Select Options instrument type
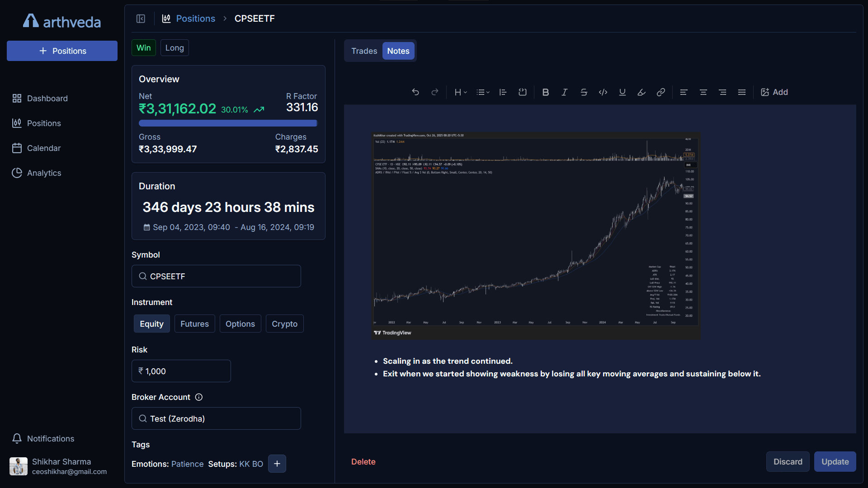The image size is (868, 488). tap(240, 324)
